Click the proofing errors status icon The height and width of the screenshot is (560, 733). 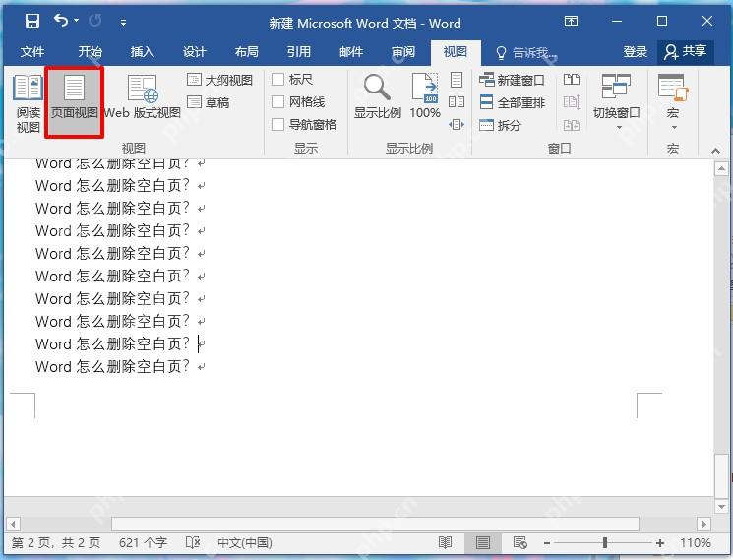[x=193, y=542]
